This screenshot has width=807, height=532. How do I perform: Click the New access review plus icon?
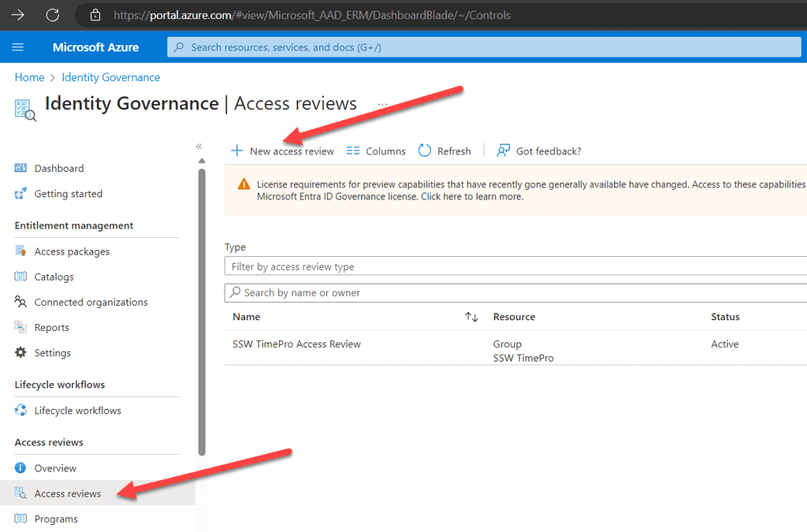click(x=236, y=151)
